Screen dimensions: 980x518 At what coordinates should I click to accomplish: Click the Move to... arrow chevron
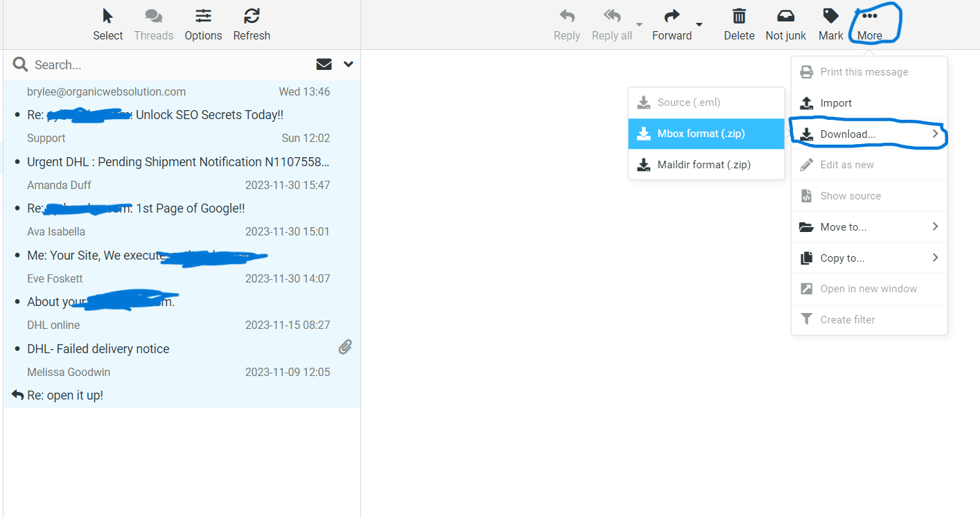(x=935, y=226)
